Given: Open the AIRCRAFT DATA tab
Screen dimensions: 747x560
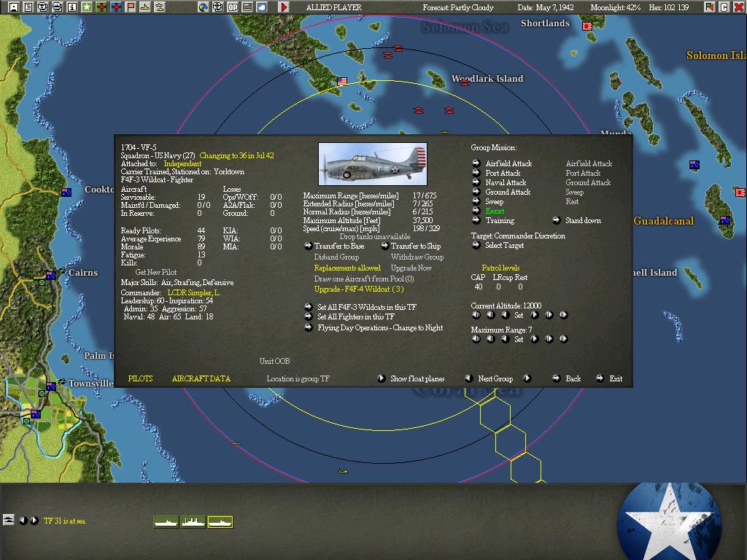Looking at the screenshot, I should 201,378.
